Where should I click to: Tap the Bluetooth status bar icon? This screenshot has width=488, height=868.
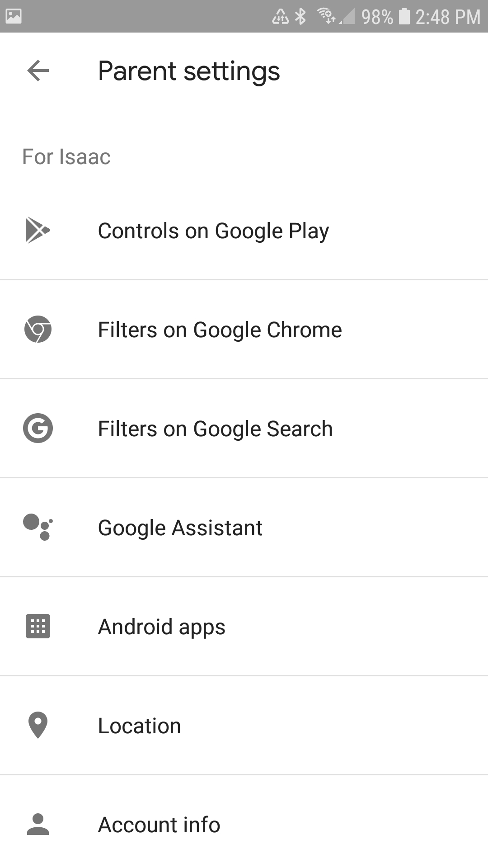300,17
